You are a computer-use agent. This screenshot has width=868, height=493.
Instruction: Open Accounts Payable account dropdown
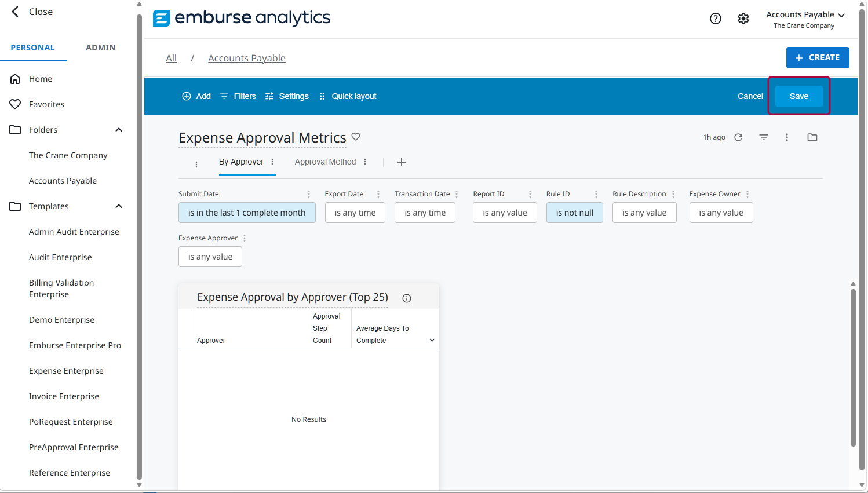805,19
